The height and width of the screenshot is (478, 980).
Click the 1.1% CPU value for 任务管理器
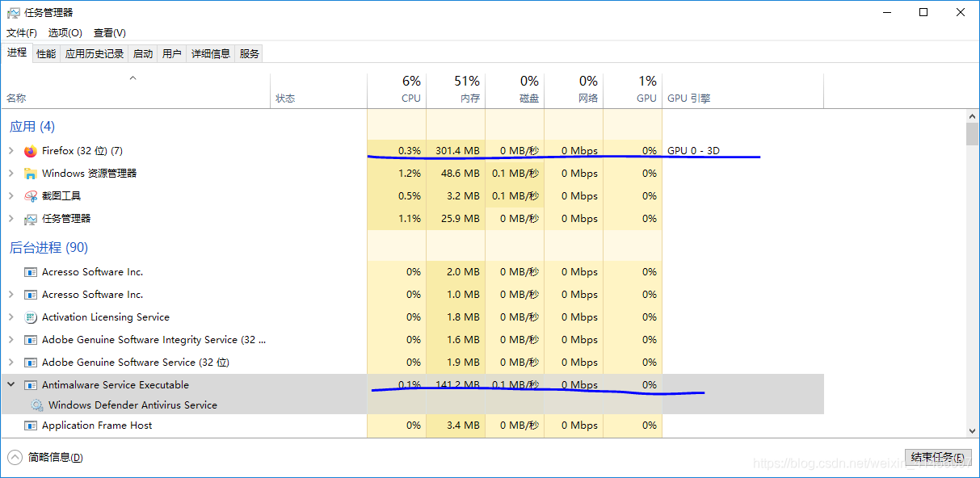(x=410, y=219)
